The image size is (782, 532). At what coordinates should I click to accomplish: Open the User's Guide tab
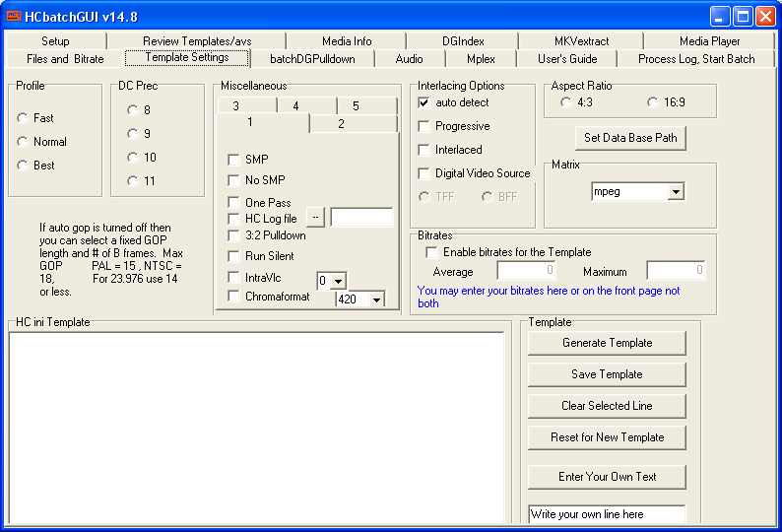tap(567, 59)
